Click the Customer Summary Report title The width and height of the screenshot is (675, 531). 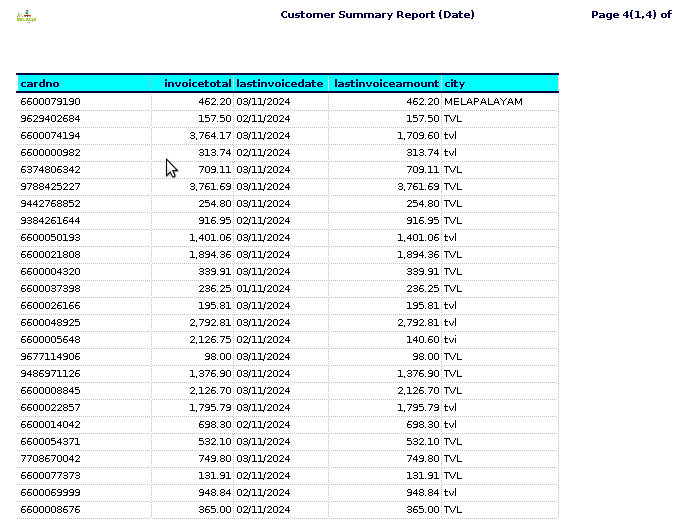click(378, 15)
